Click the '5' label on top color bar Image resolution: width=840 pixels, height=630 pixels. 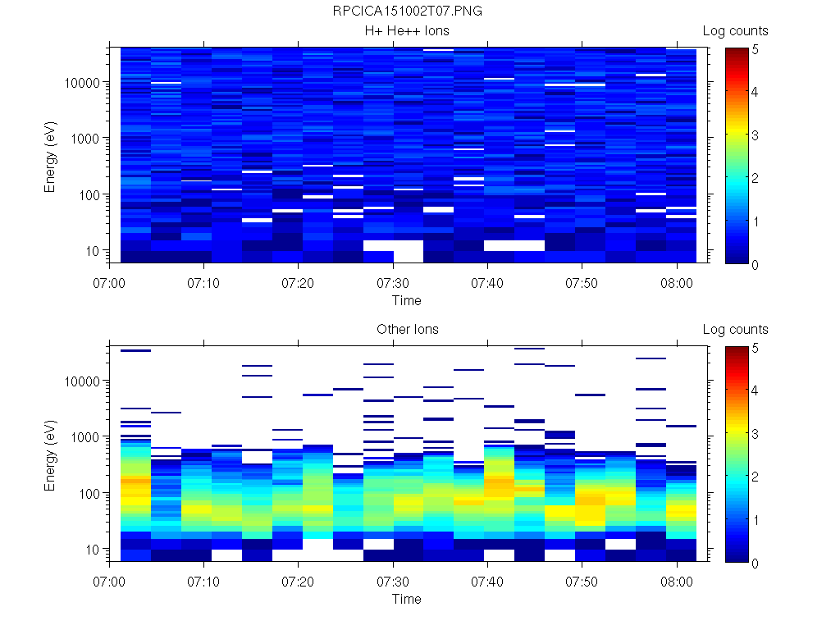tap(755, 50)
